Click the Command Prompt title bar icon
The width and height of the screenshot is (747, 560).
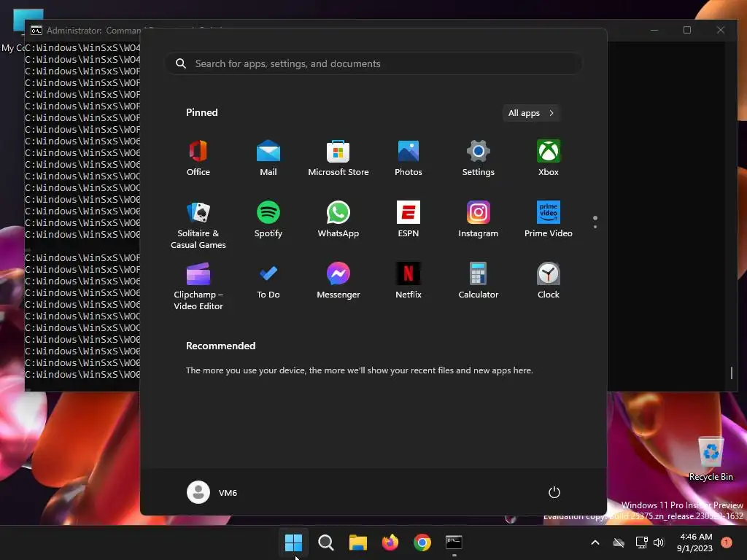36,31
